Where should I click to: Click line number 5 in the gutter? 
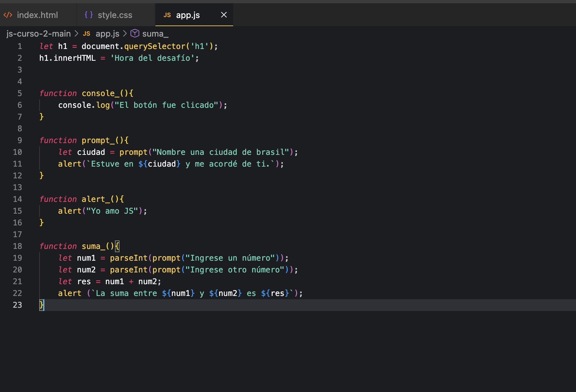(20, 93)
